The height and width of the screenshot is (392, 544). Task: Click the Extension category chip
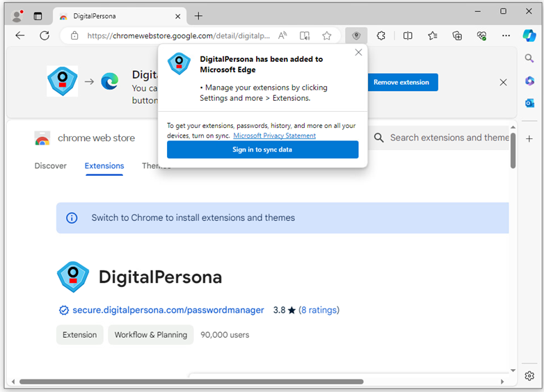click(x=80, y=335)
